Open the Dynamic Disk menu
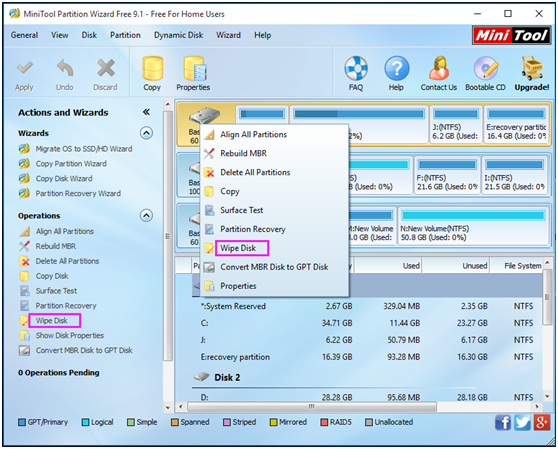Screen dimensions: 558x449 click(x=178, y=35)
